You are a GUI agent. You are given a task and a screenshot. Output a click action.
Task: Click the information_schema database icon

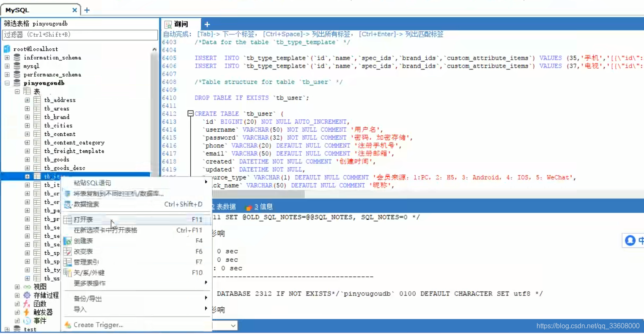pos(17,58)
